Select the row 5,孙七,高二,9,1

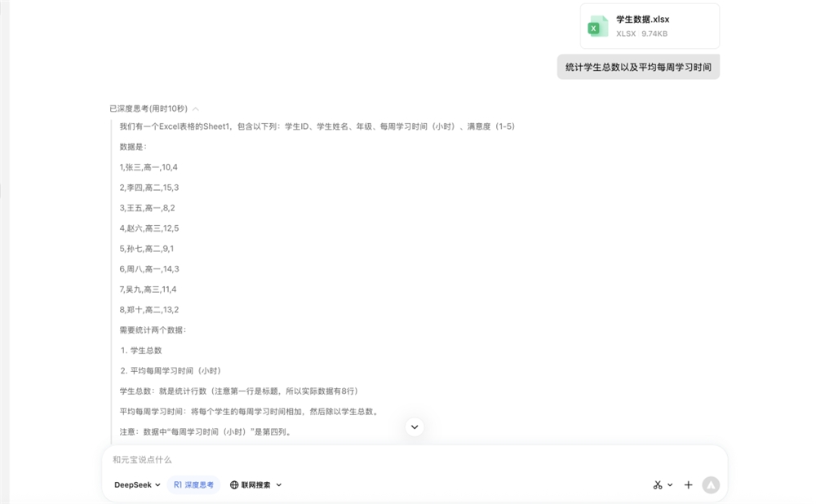147,248
